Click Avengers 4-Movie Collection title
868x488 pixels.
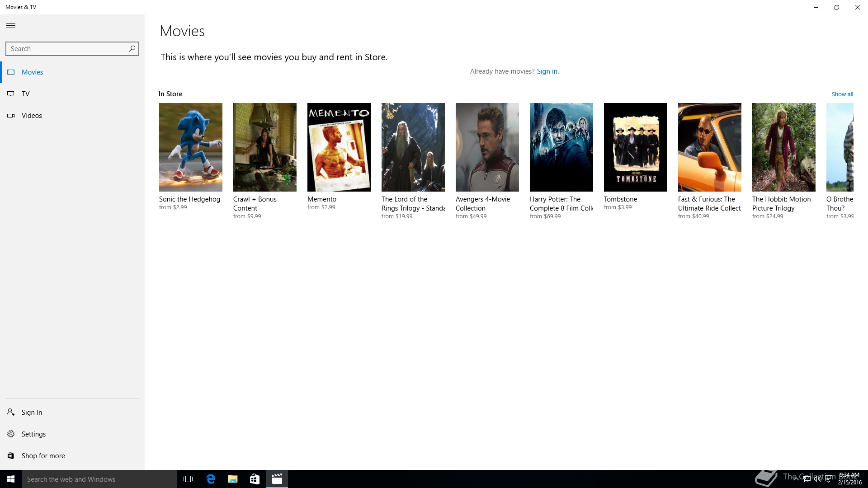[x=483, y=204]
